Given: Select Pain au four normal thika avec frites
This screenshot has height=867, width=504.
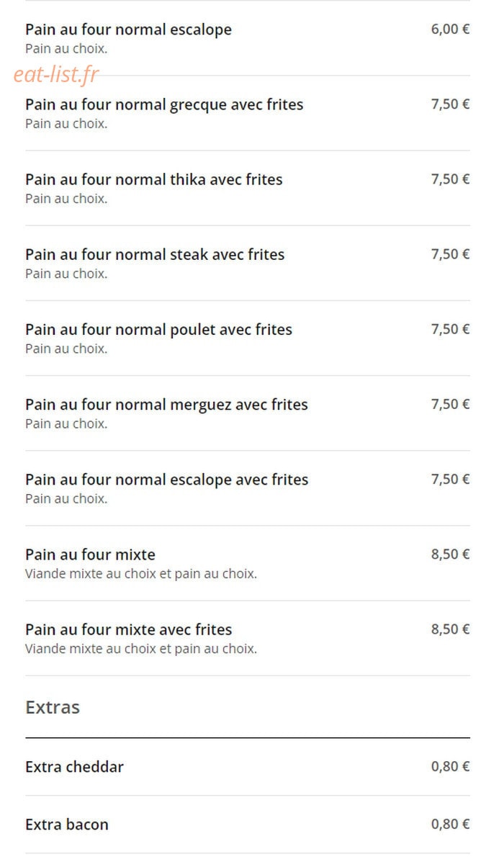Looking at the screenshot, I should (x=248, y=188).
